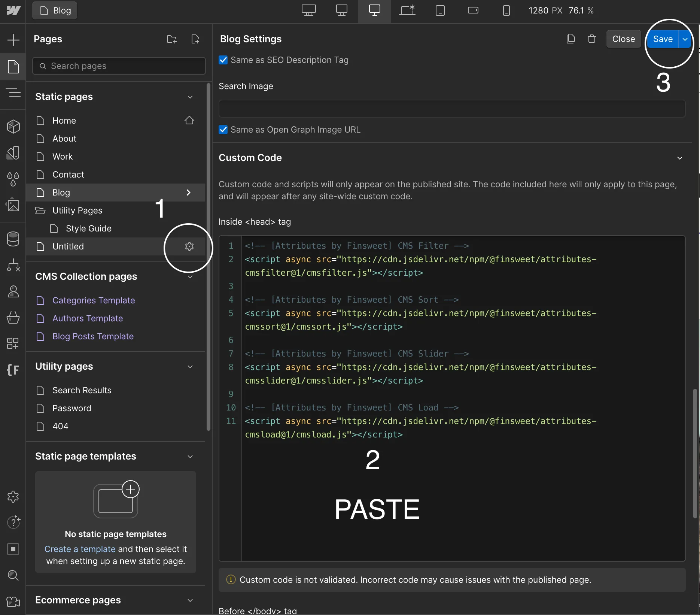Collapse CMS Collection pages section
Screen dimensions: 700x615
click(x=190, y=277)
